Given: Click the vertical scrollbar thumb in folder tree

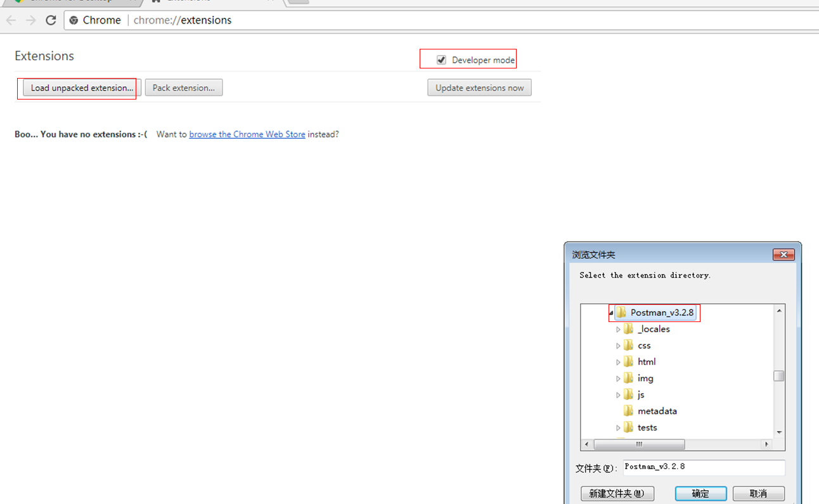Looking at the screenshot, I should point(779,376).
